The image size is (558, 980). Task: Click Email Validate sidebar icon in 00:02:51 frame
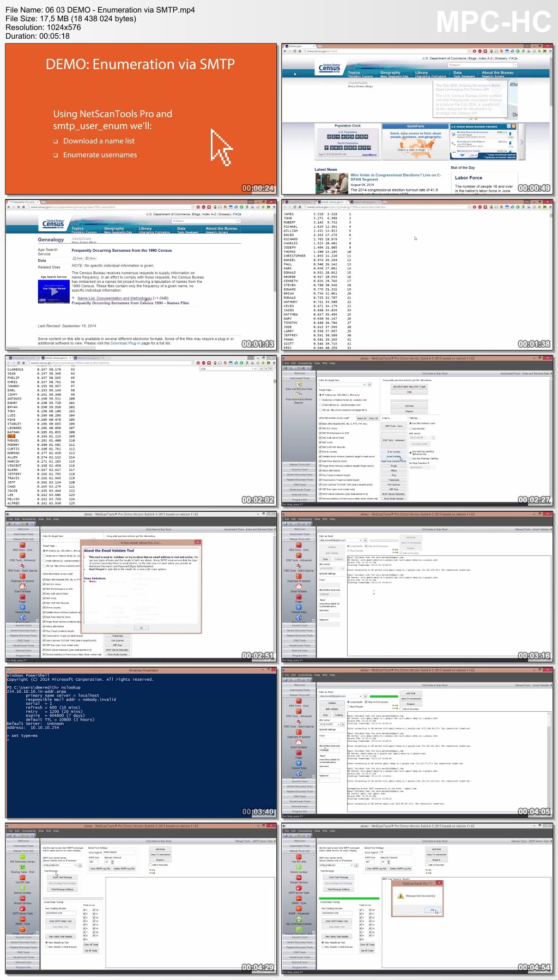22,586
